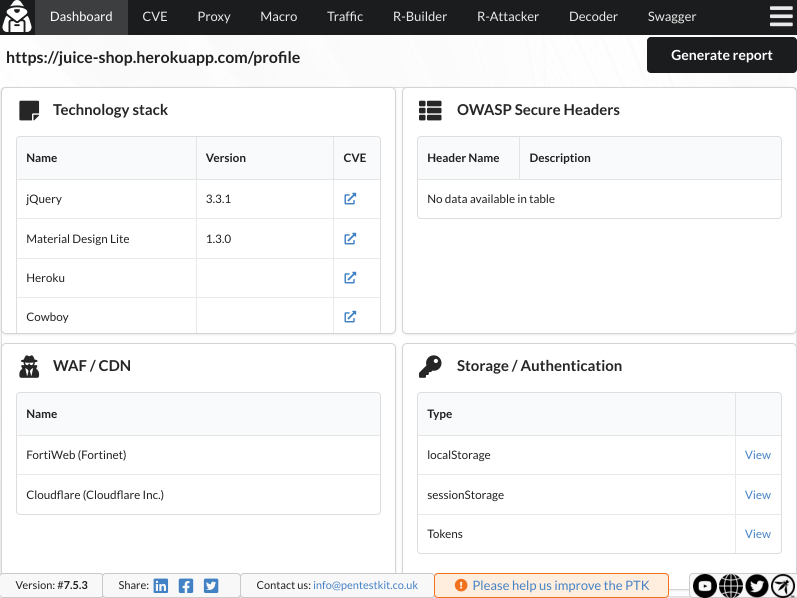This screenshot has height=598, width=797.
Task: Click the Technology stack heading
Action: click(x=110, y=110)
